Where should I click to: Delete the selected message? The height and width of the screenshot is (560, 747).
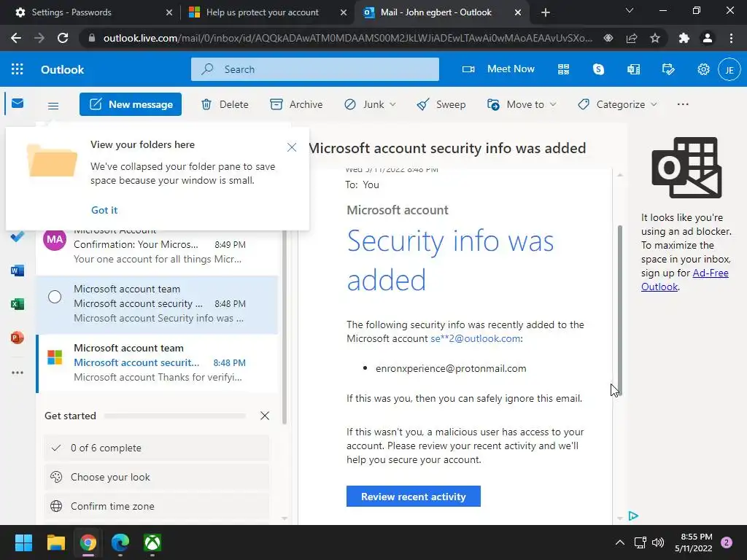(225, 104)
